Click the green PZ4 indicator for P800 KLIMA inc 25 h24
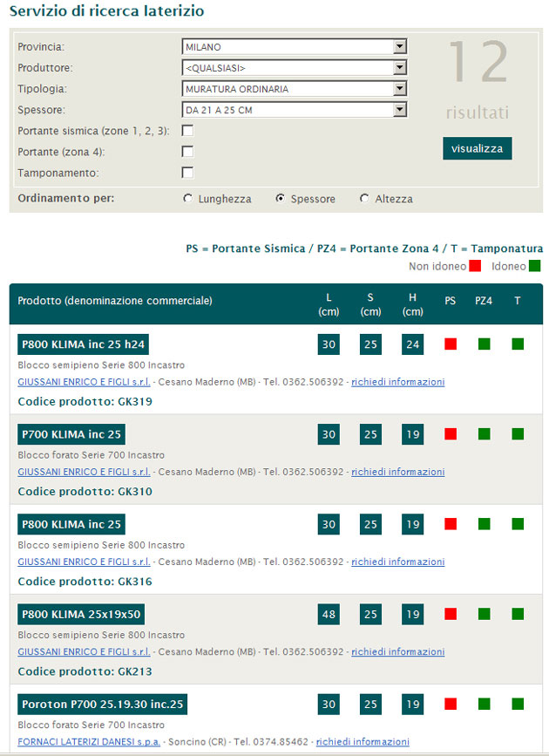Viewport: 549px width, 756px height. point(485,344)
